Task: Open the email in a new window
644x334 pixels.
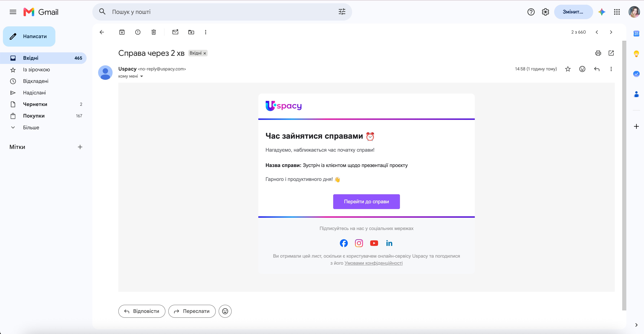Action: [611, 53]
